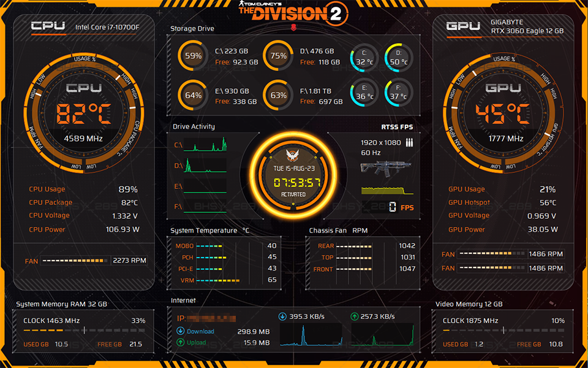Screen dimensions: 588x368
Task: Click the CPU Usage 89% value
Action: tap(128, 190)
